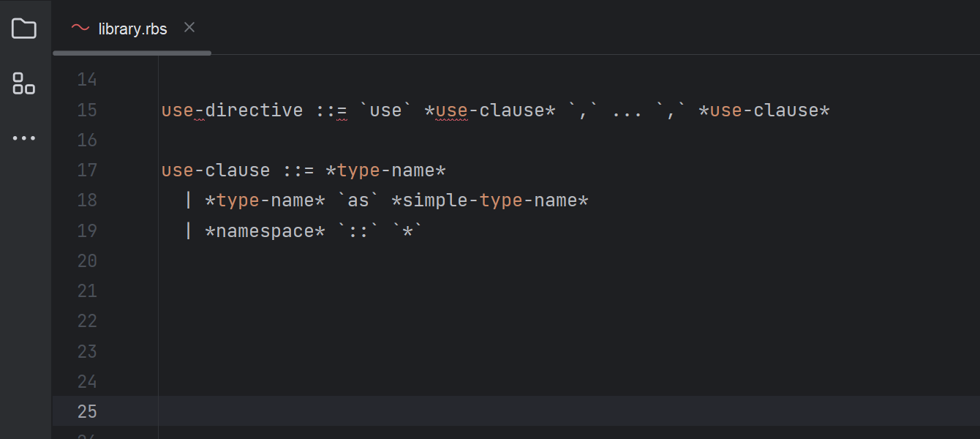The image size is (980, 439).
Task: Place cursor on use-directive at line 15
Action: pyautogui.click(x=232, y=110)
